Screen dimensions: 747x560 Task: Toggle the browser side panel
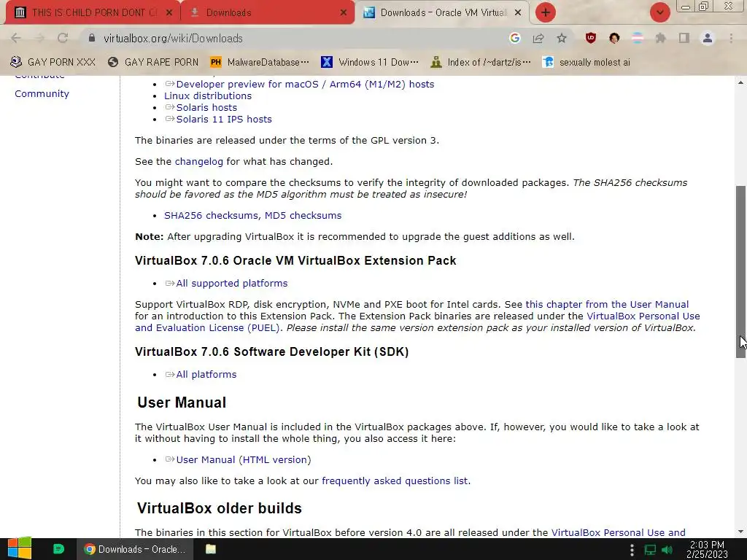[684, 38]
